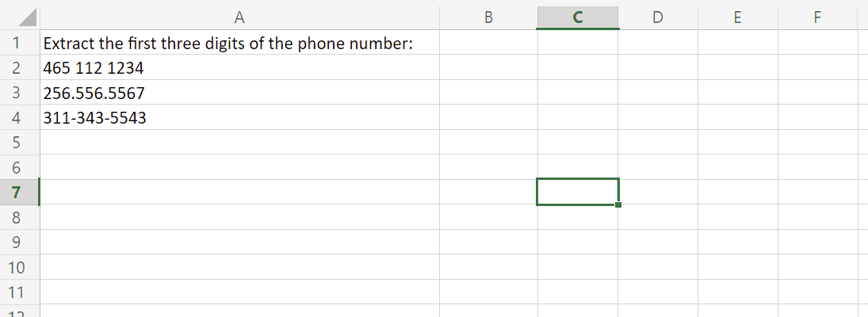Click the active cell C7
This screenshot has width=868, height=317.
coord(577,192)
